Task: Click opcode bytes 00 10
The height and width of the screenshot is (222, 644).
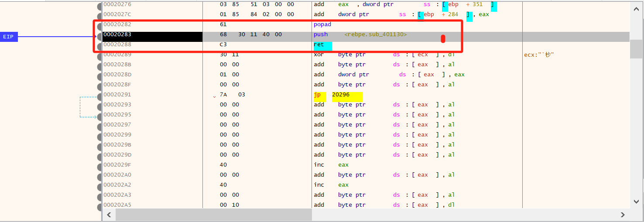Action: coord(230,205)
